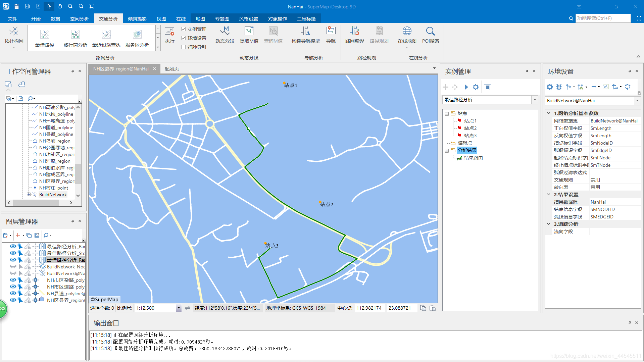Select the 最近设施查找 closest facility tool
This screenshot has width=644, height=362.
106,38
